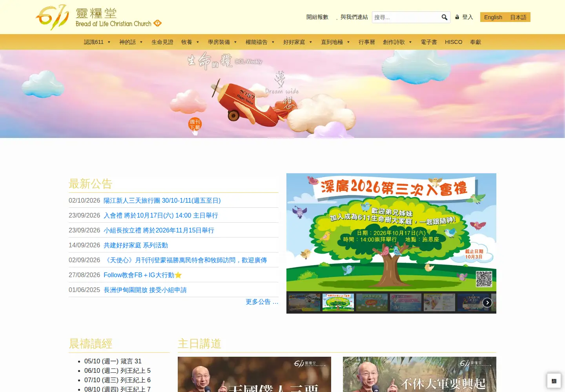Open the 直到地極 dropdown

tap(335, 42)
